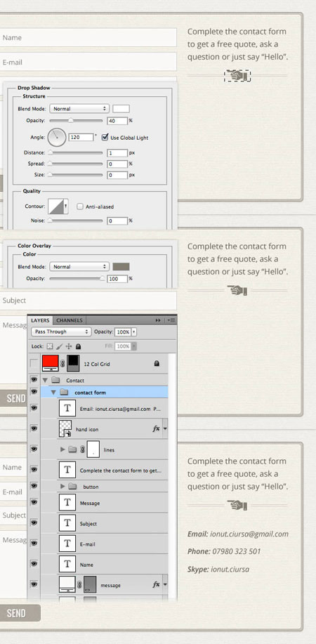Hide the Name layer eye icon
Viewport: 316px width, 644px height.
[x=34, y=563]
